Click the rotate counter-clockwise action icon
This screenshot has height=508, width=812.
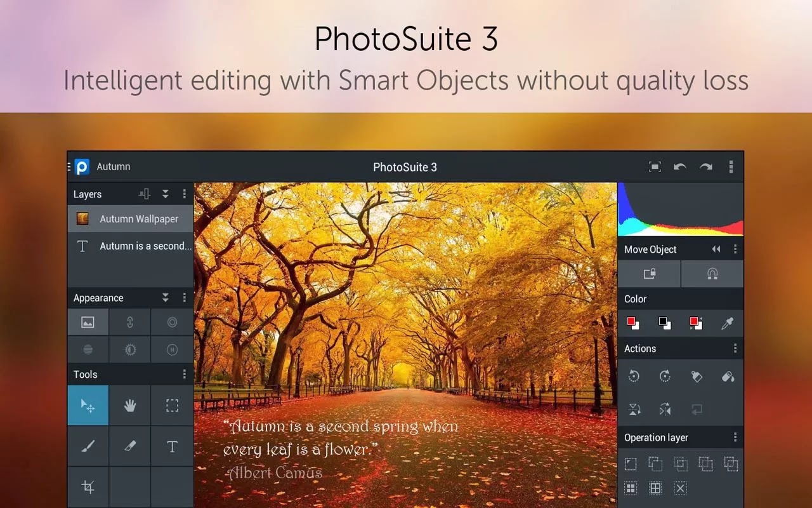(x=633, y=377)
